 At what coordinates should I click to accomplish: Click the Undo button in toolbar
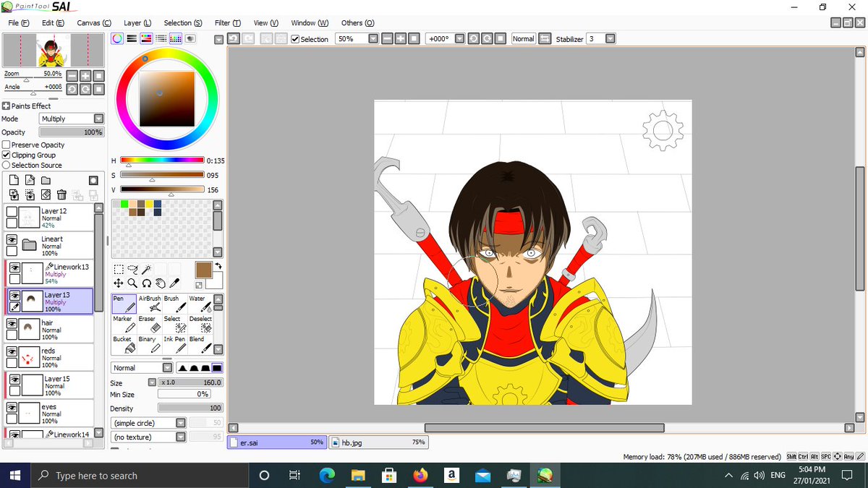234,38
